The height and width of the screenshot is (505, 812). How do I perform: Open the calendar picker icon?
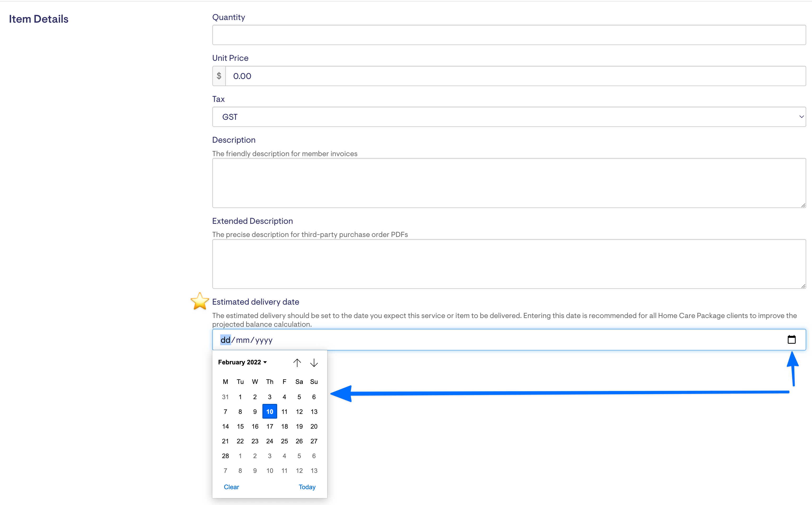(791, 339)
